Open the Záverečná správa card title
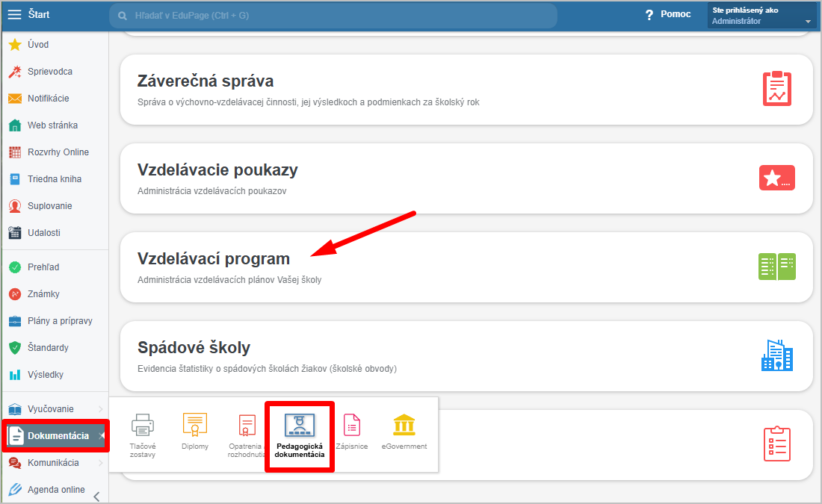Screen dimensions: 822x504 tap(205, 81)
